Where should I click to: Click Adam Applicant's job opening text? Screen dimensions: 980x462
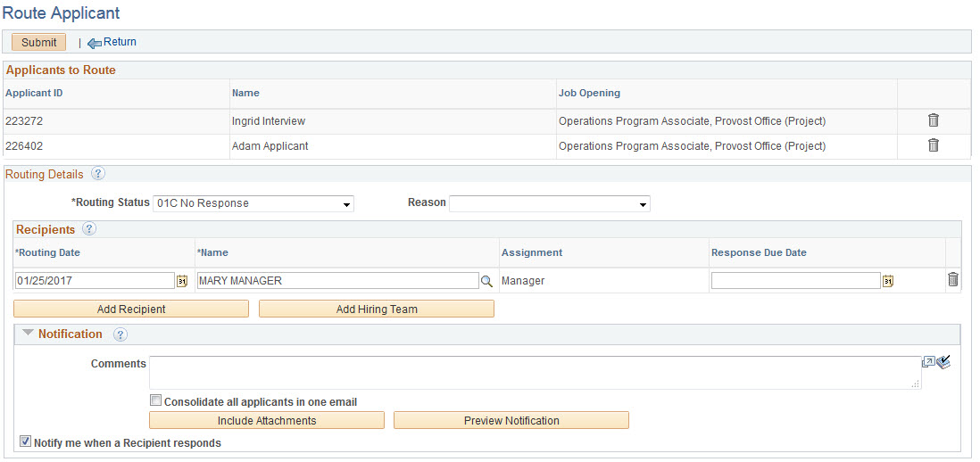click(692, 146)
